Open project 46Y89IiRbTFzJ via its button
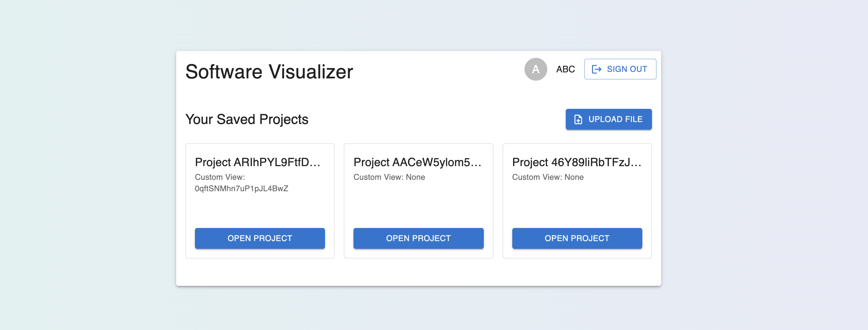868x330 pixels. [x=577, y=238]
